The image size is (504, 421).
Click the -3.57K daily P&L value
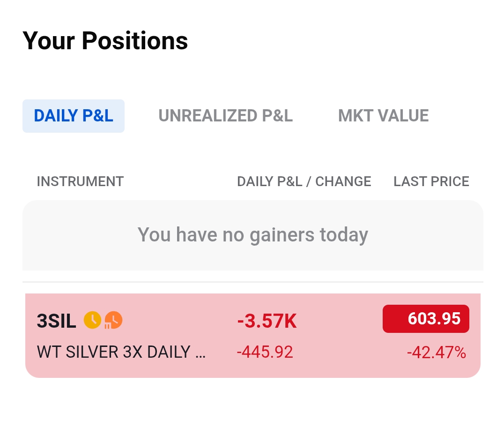pos(267,322)
